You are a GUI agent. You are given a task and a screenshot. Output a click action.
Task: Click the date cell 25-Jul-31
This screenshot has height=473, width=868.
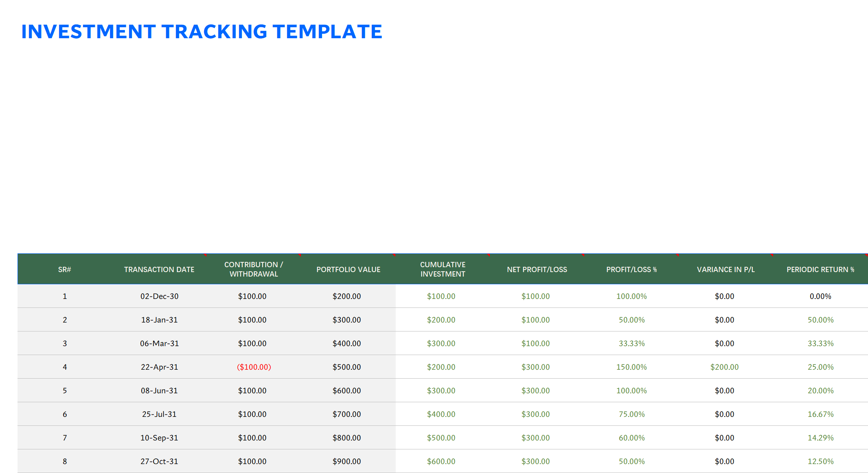(x=159, y=414)
